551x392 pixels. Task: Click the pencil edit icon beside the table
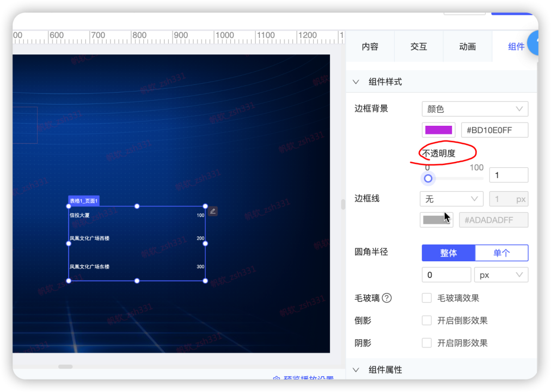(x=212, y=211)
